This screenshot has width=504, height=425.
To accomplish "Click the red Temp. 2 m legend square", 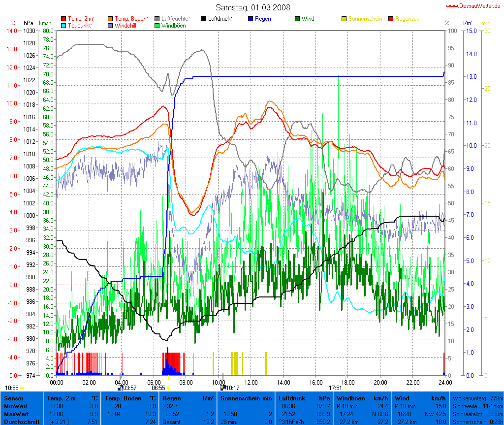I will (63, 19).
